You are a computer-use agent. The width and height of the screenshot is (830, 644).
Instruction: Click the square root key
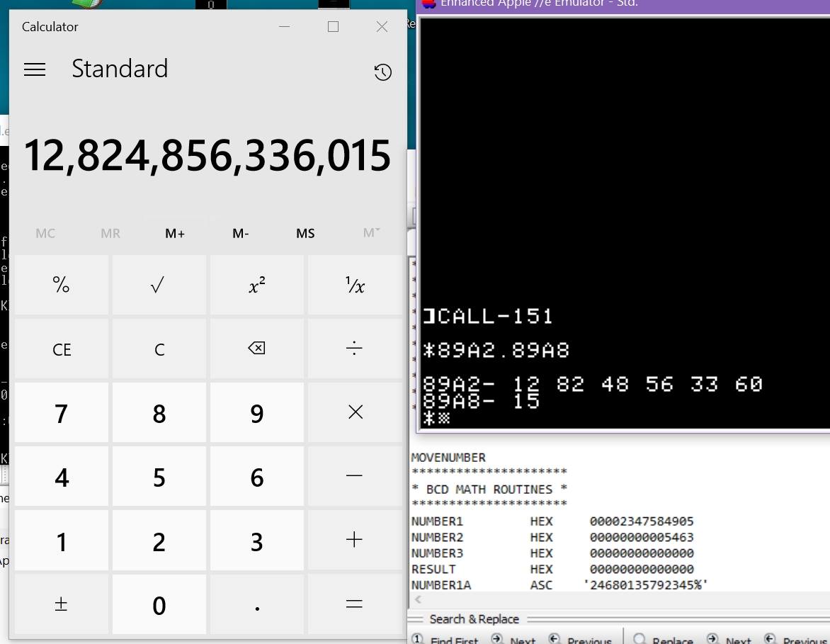(159, 285)
